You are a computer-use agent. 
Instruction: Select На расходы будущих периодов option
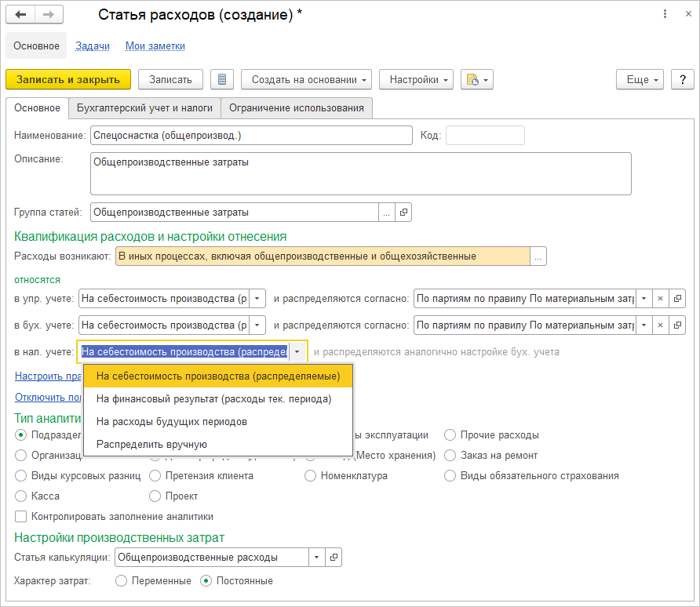[x=172, y=422]
